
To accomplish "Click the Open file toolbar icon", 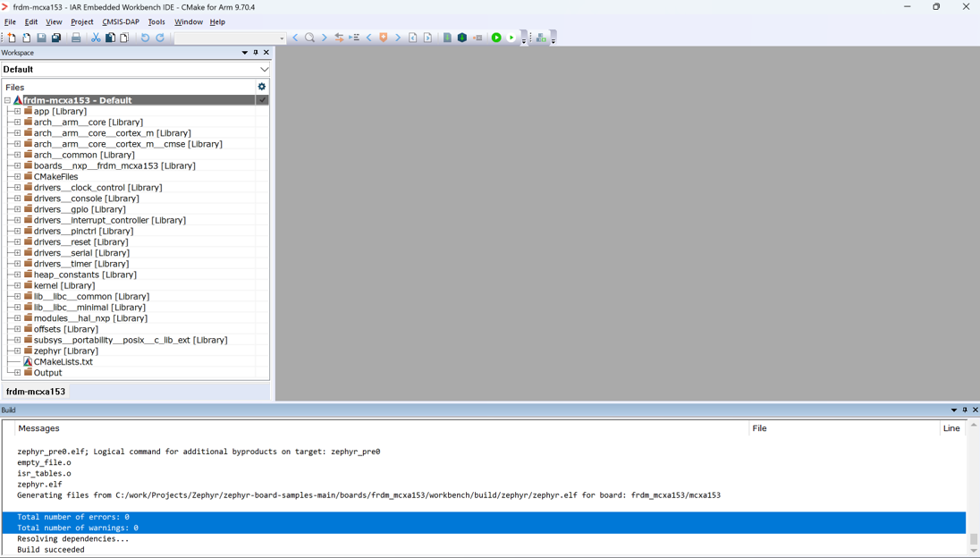I will tap(26, 38).
